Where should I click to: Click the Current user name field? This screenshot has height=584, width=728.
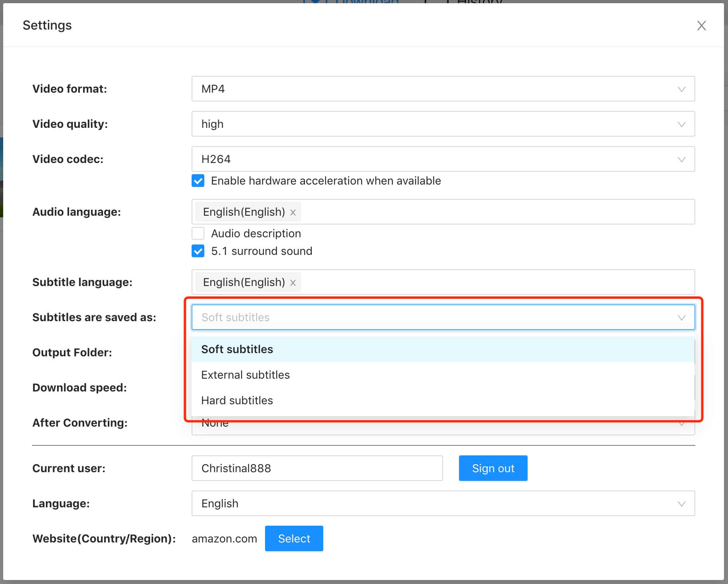point(317,468)
